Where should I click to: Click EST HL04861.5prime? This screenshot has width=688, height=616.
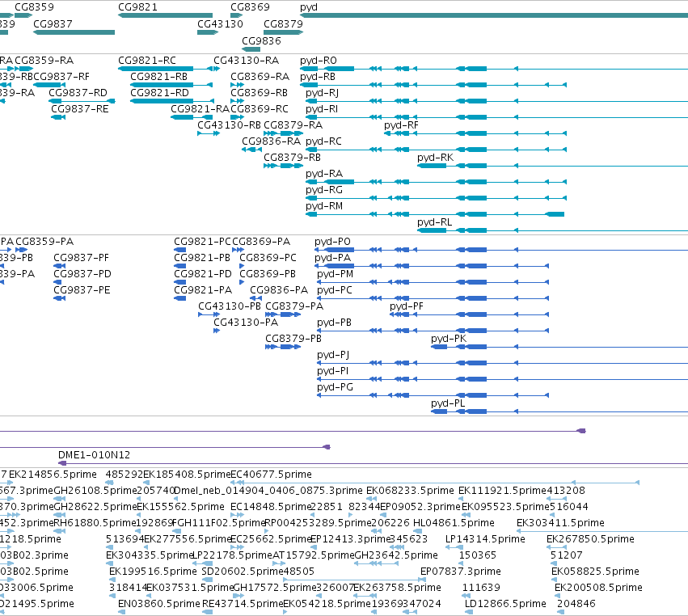(454, 523)
